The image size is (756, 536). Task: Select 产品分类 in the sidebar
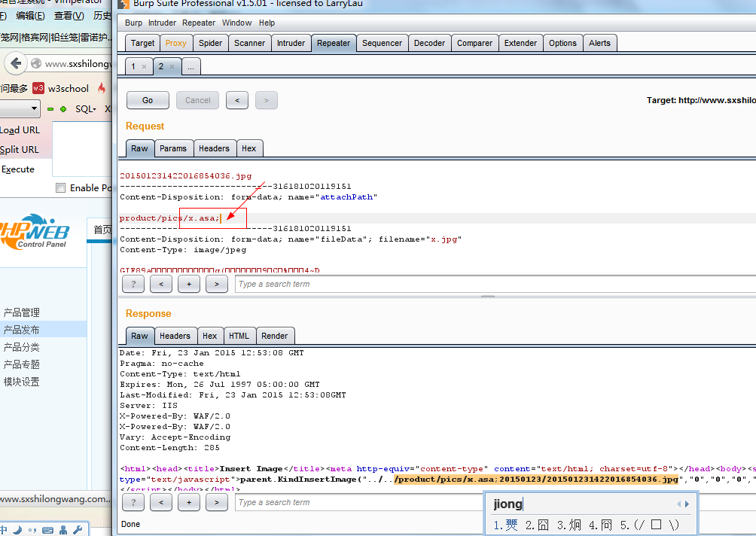pos(22,347)
